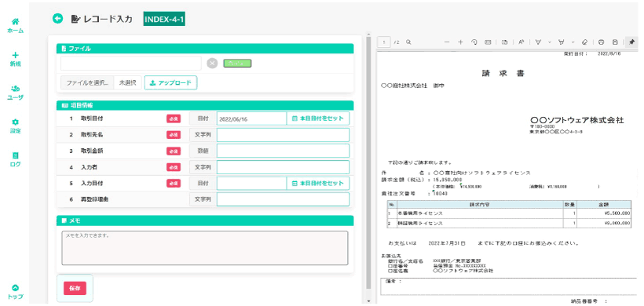
Task: Open the ユーザ sidebar section
Action: [x=15, y=93]
